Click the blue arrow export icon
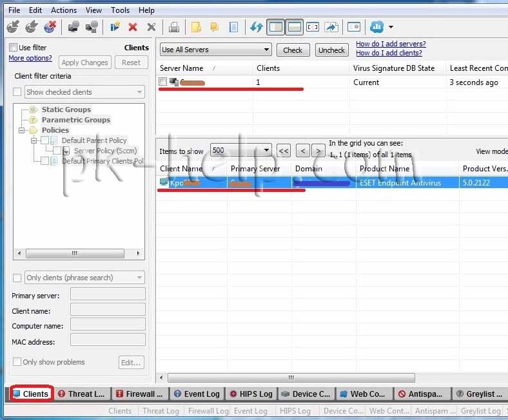This screenshot has height=420, width=508. pos(331,27)
